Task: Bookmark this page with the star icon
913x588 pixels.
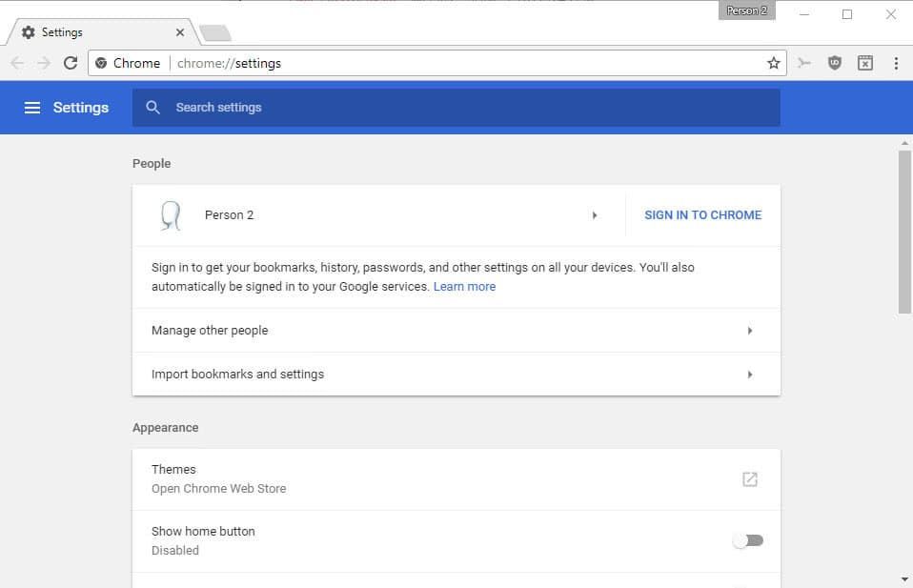Action: click(x=773, y=63)
